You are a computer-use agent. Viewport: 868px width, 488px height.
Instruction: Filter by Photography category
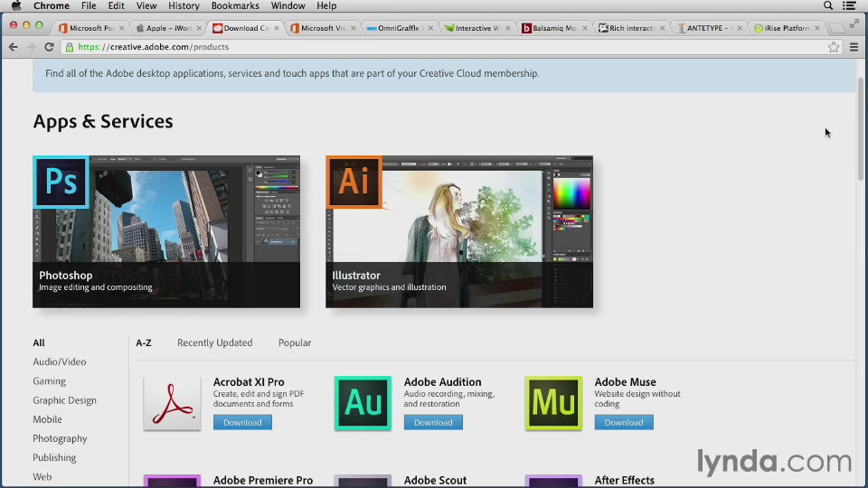pyautogui.click(x=60, y=438)
